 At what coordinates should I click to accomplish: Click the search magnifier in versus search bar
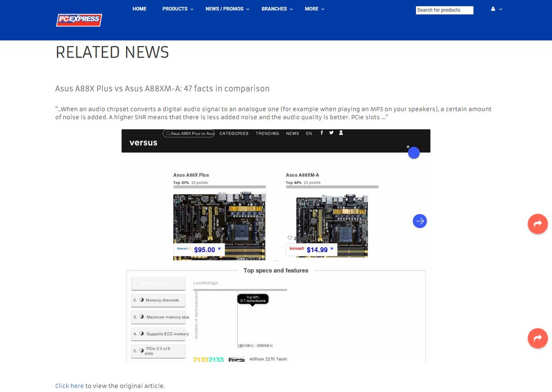click(167, 133)
